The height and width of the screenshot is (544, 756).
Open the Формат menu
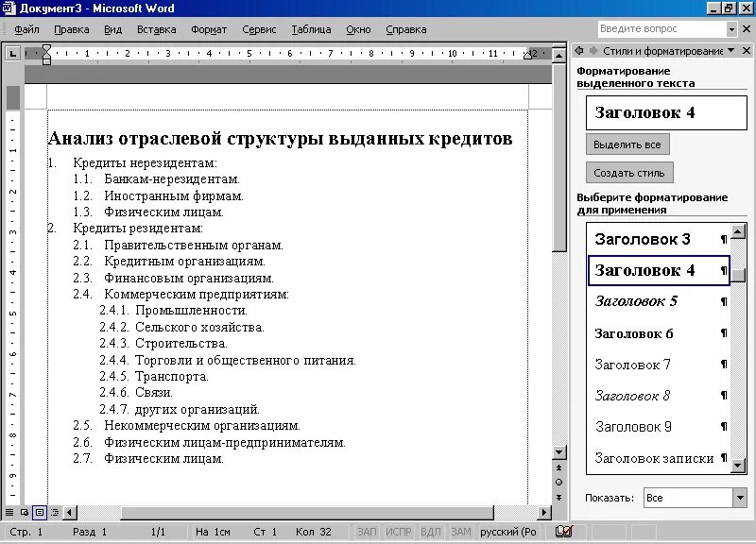[x=209, y=29]
